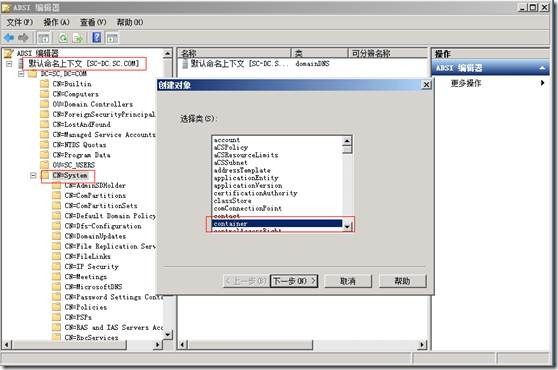Select the certificationAuthority class in the list

(x=277, y=193)
